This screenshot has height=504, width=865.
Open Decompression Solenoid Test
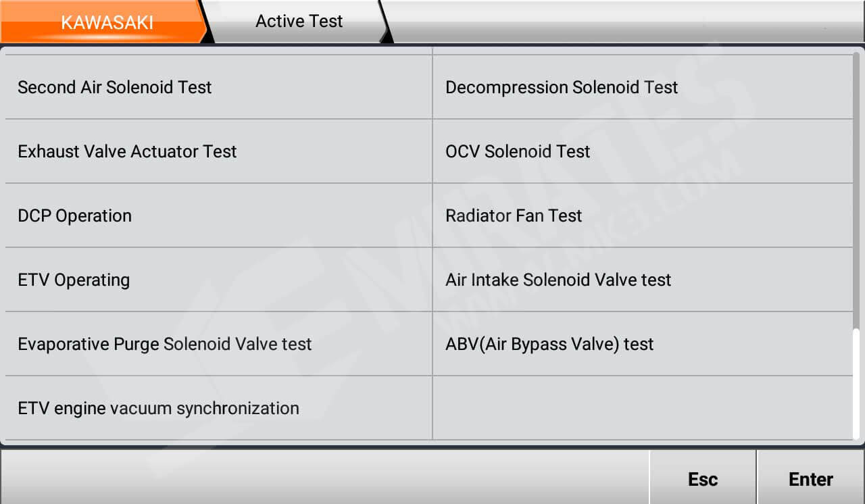point(562,87)
